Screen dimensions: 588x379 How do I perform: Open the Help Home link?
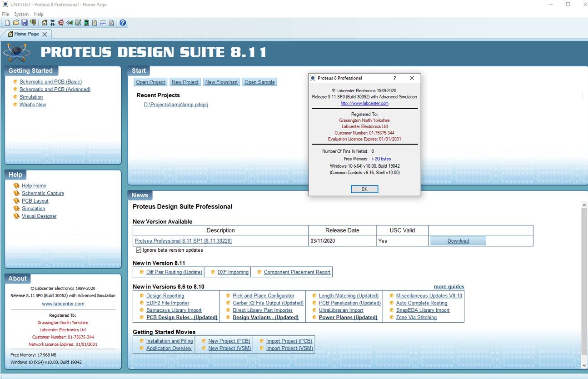pos(34,186)
